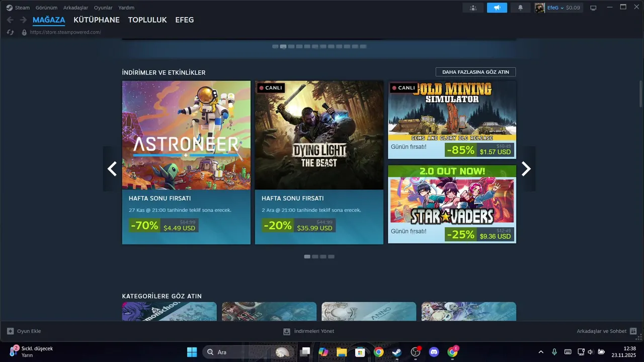This screenshot has height=362, width=644.
Task: Click the CANLI badge on Gold Mining Simulator
Action: click(404, 88)
